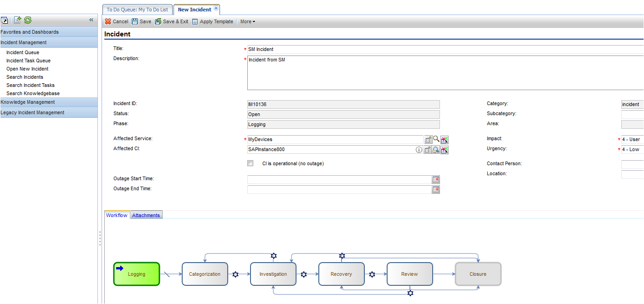Open calendar picker for Outage Start Time
This screenshot has height=304, width=644.
tap(436, 180)
